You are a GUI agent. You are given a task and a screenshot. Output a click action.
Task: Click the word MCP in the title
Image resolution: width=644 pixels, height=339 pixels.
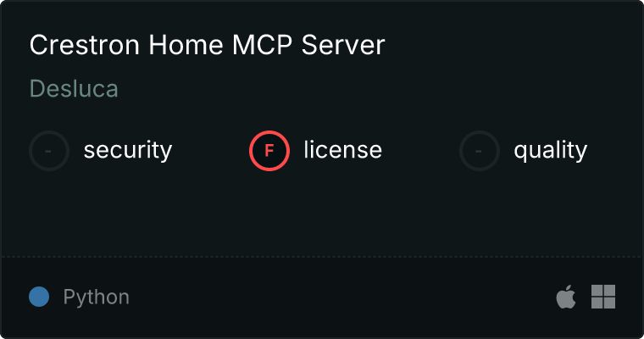pyautogui.click(x=263, y=45)
